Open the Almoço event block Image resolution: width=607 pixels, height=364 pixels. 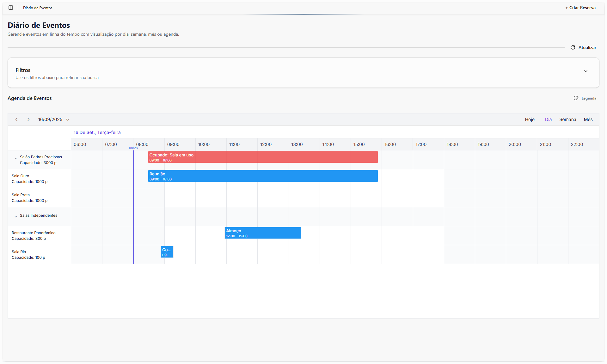[263, 233]
